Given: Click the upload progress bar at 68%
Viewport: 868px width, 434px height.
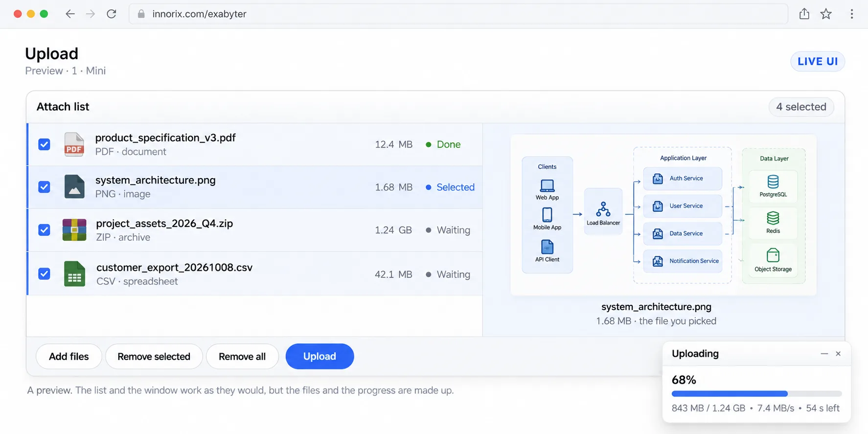Looking at the screenshot, I should tap(756, 393).
